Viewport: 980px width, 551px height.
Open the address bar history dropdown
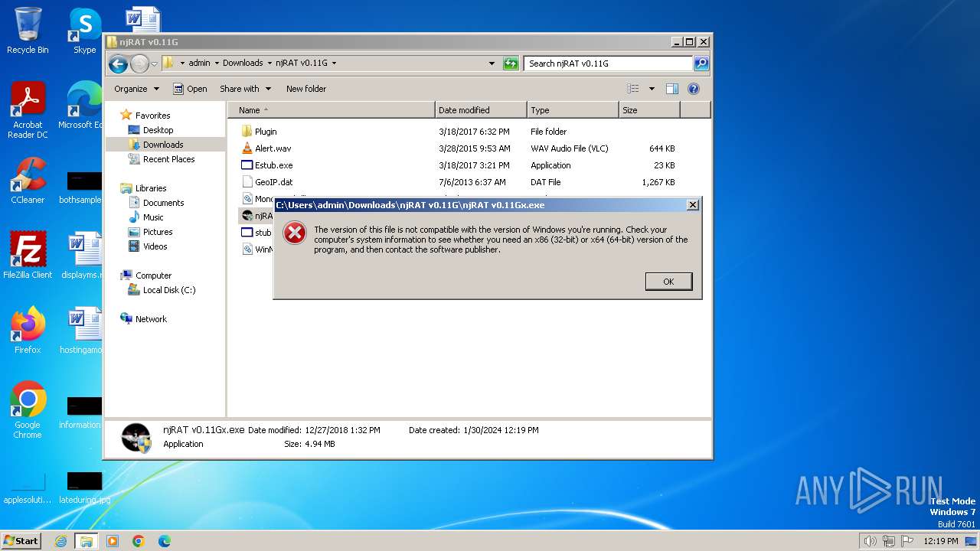492,64
